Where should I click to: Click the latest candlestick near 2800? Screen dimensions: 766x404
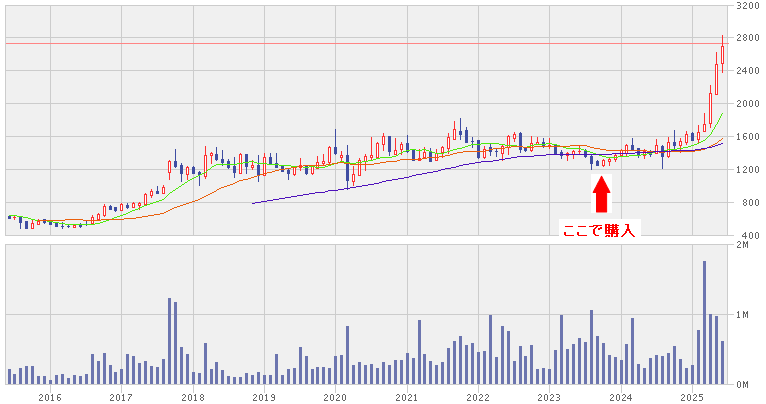(723, 54)
